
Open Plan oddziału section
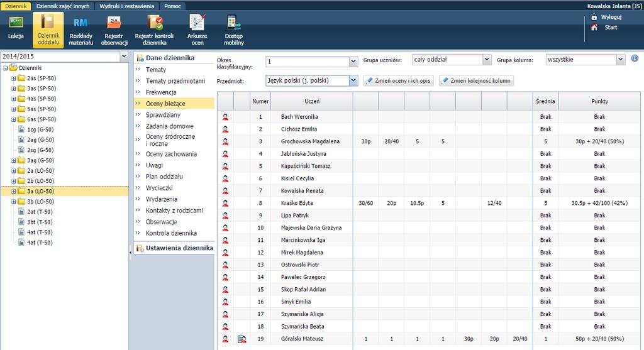pyautogui.click(x=164, y=177)
